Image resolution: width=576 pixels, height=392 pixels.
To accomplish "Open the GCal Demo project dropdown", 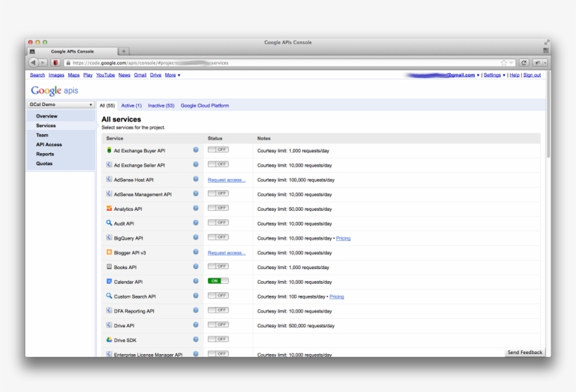I will pyautogui.click(x=60, y=105).
